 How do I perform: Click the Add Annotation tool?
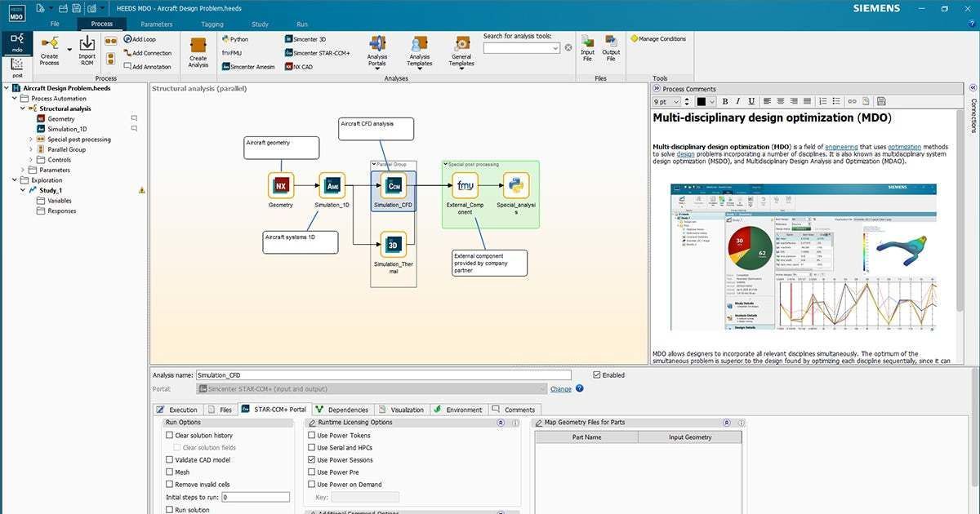(147, 67)
